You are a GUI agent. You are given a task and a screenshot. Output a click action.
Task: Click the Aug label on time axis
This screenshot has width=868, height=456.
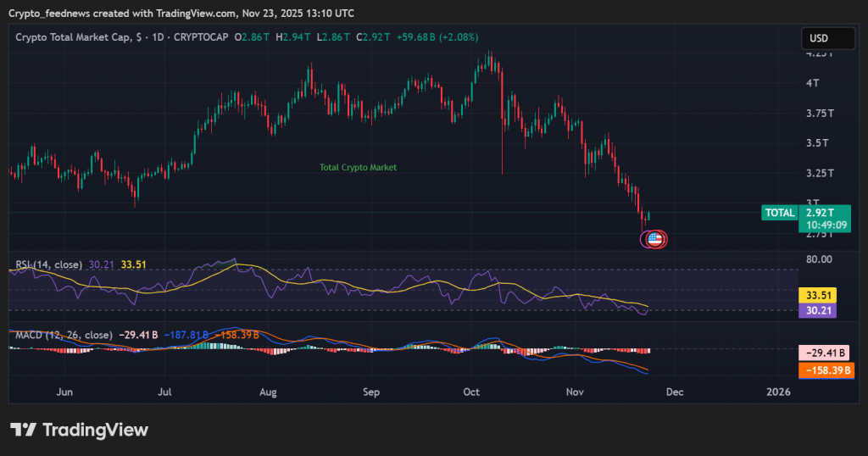[268, 392]
